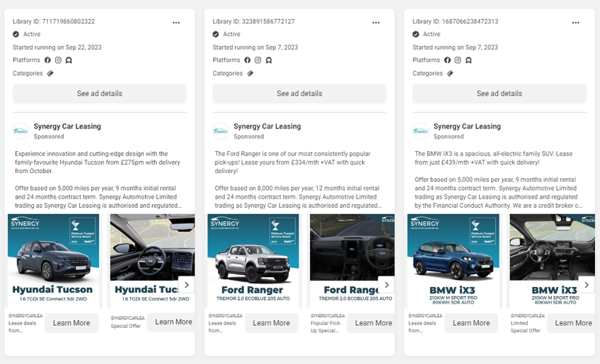Click Audience Network icon in Hyundai Tucson ad
The height and width of the screenshot is (364, 600).
[x=69, y=60]
